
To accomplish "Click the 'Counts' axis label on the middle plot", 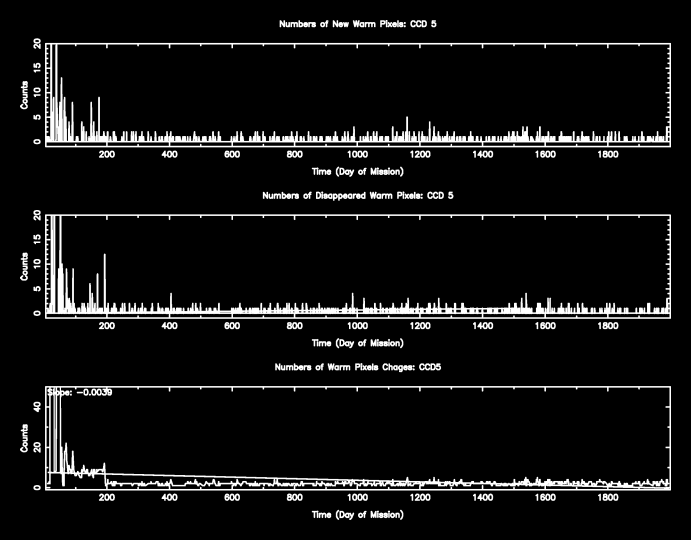I will 25,265.
